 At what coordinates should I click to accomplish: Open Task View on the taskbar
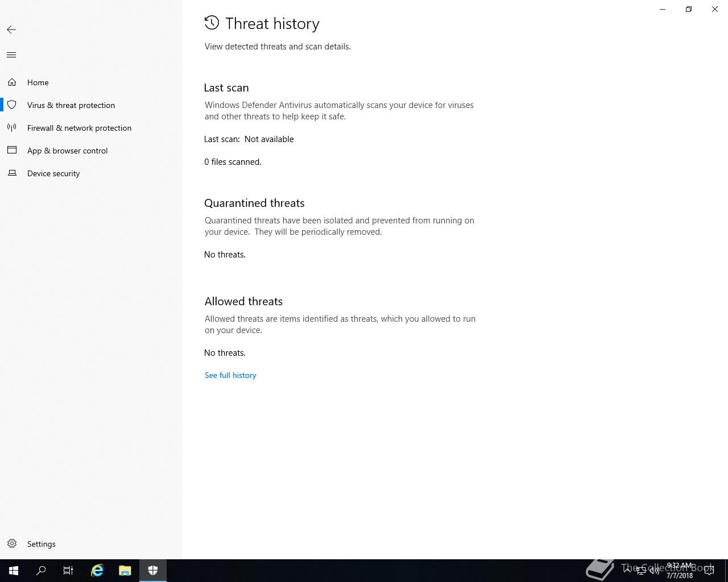[x=68, y=571]
